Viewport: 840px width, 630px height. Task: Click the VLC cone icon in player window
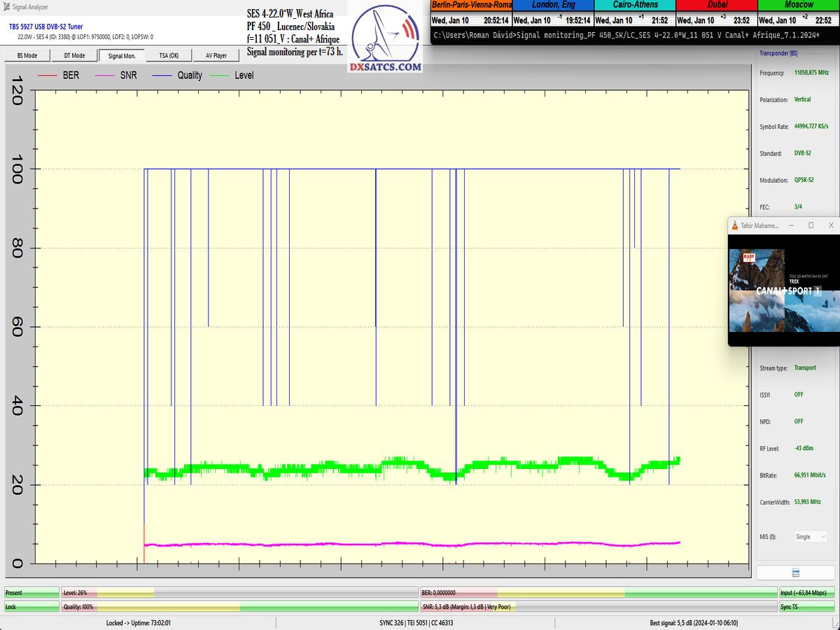point(734,225)
